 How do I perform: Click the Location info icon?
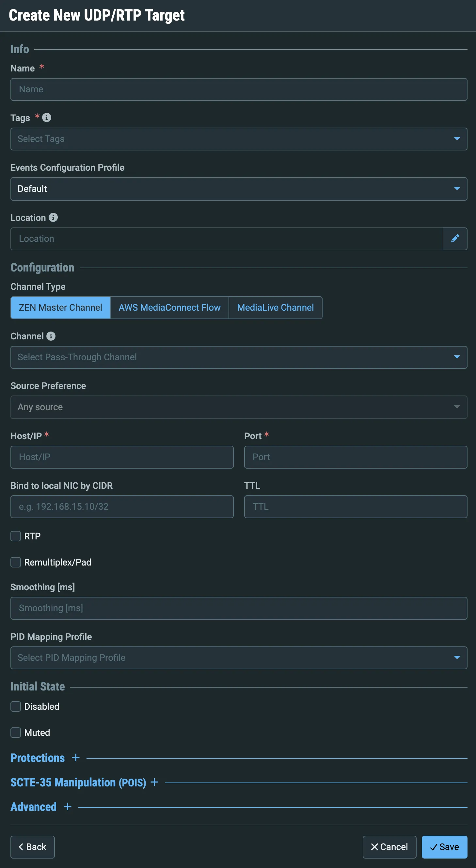(x=53, y=217)
